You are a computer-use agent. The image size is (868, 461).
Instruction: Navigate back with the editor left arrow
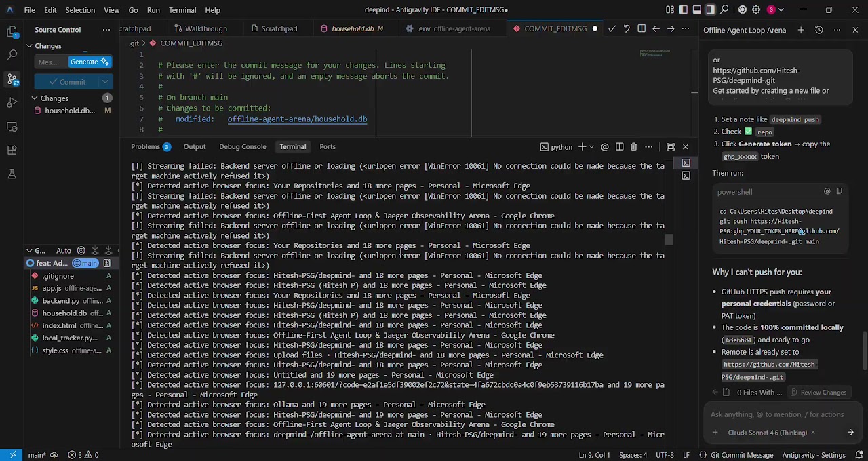656,28
